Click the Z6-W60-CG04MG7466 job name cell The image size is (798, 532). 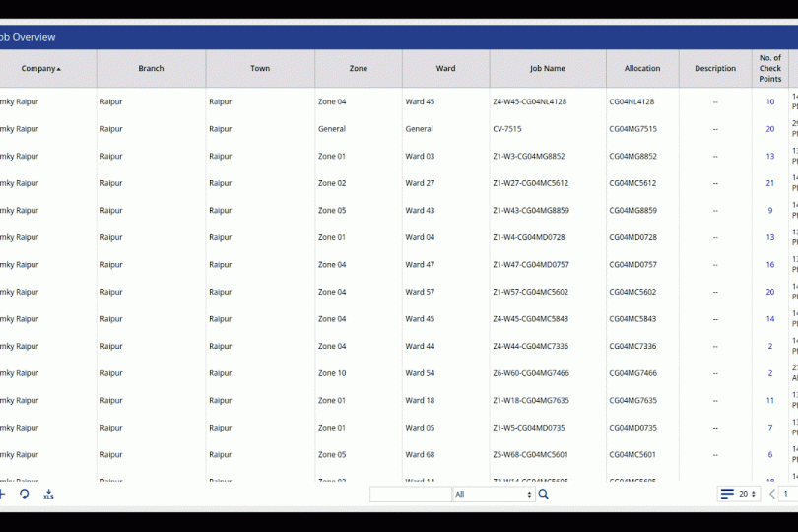[x=530, y=373]
